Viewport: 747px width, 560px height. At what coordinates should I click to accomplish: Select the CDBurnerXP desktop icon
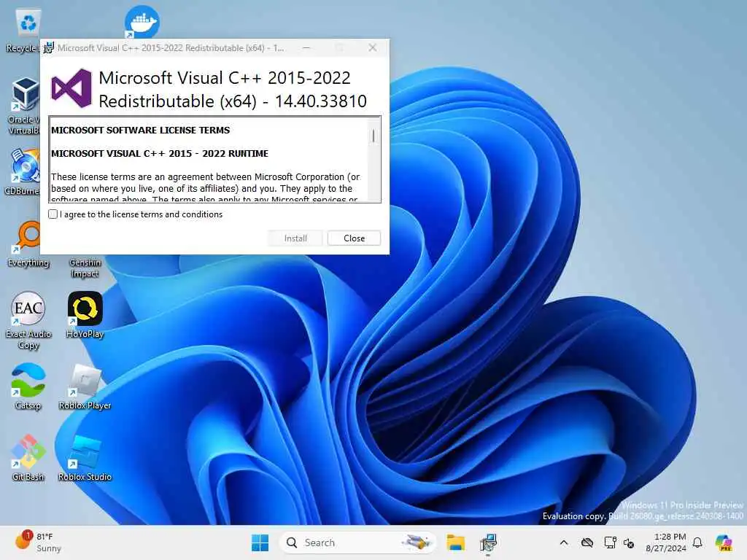click(x=23, y=171)
